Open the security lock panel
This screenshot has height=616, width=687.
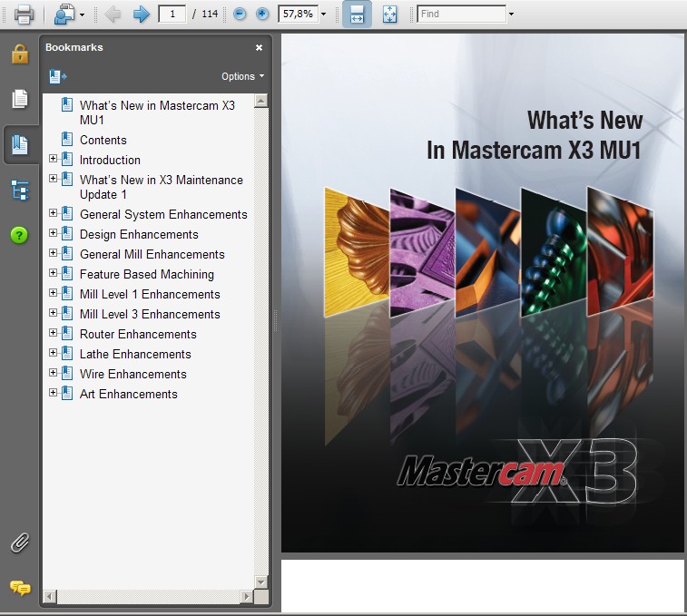click(x=20, y=54)
